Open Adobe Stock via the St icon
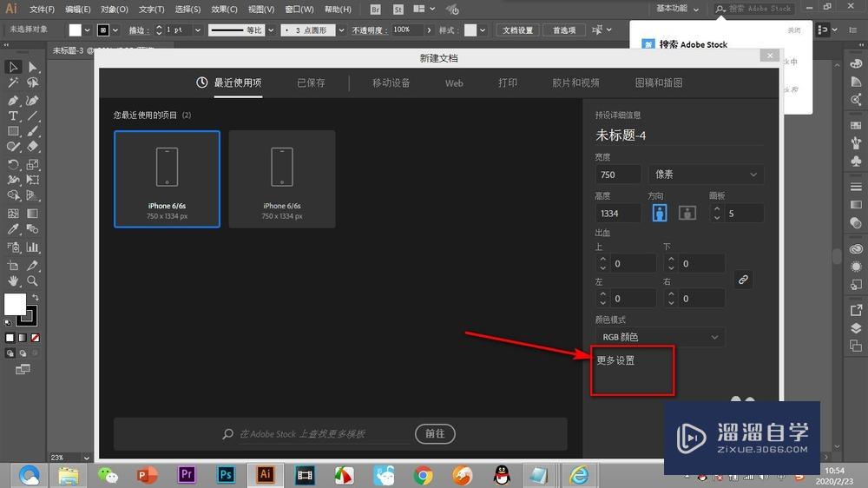Screen dimensions: 868x488 398,10
